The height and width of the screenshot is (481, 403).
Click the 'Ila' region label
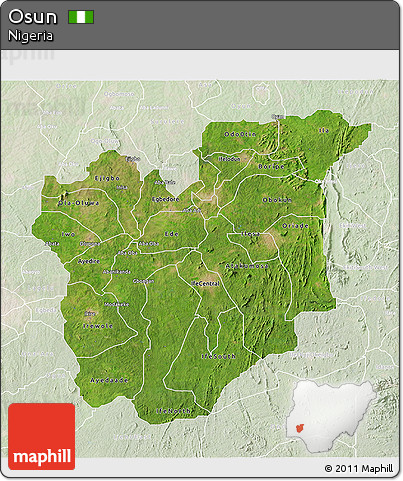click(x=324, y=131)
